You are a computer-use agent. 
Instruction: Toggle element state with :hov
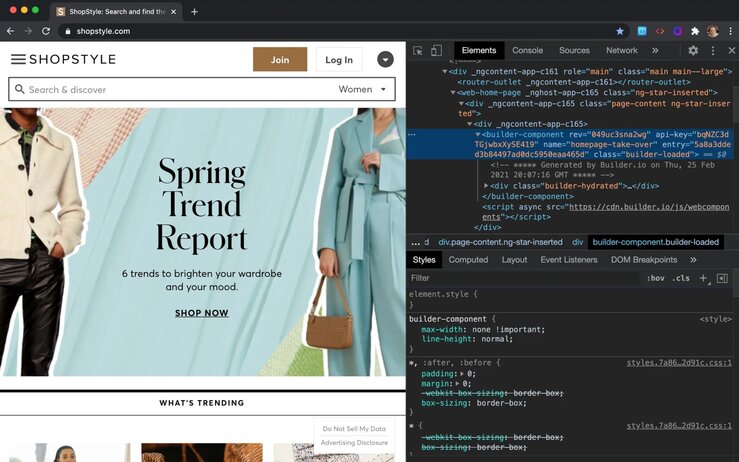pyautogui.click(x=655, y=278)
